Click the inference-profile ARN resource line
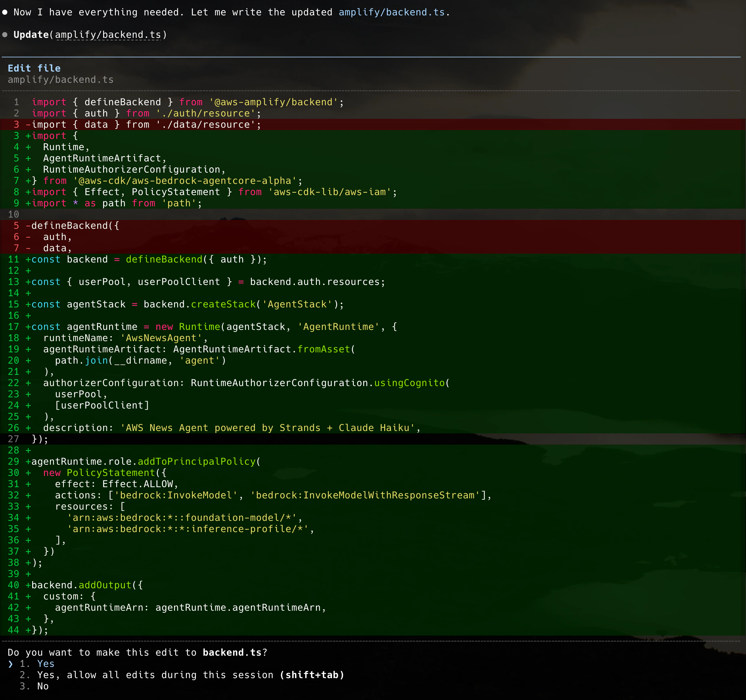This screenshot has height=700, width=746. pyautogui.click(x=373, y=529)
